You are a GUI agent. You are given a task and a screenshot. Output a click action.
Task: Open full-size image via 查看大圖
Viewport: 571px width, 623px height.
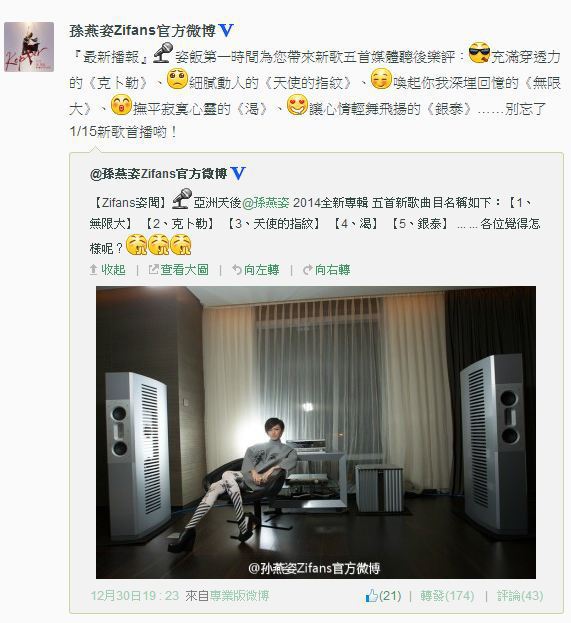coord(185,270)
